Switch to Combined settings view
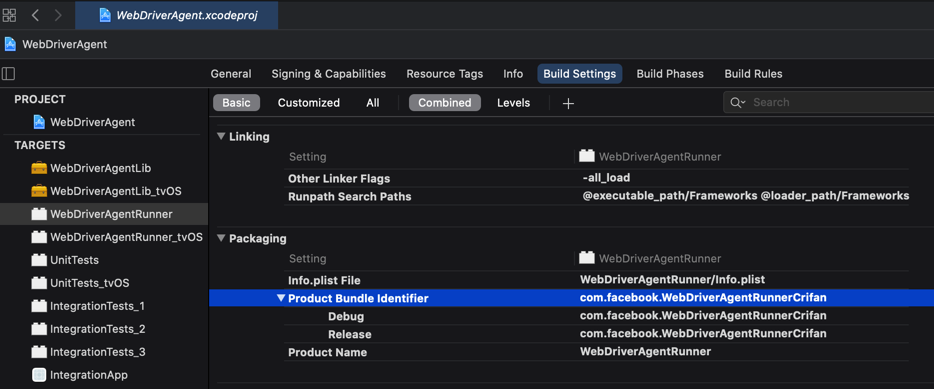 445,102
